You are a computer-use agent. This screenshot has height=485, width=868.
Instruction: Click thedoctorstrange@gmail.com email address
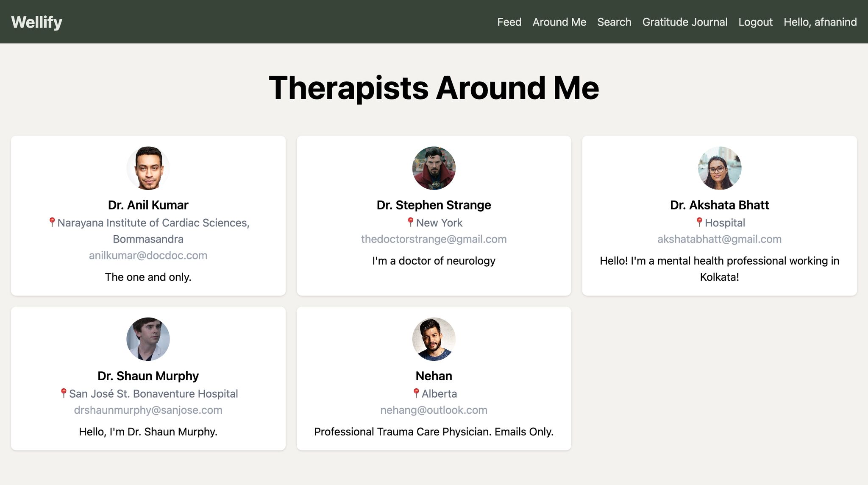click(434, 239)
